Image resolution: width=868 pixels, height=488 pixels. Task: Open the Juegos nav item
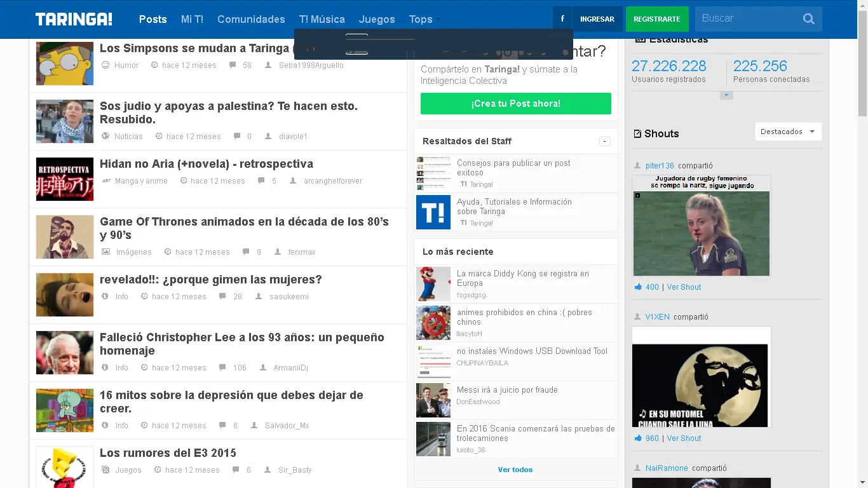point(377,19)
